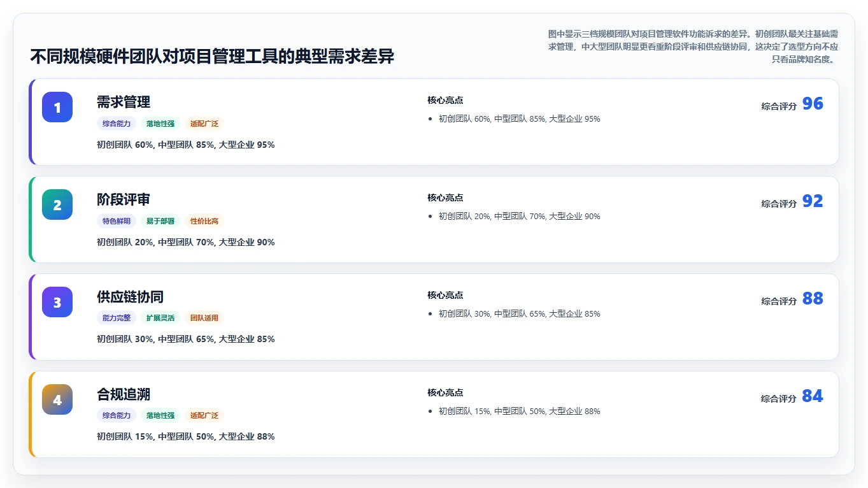Click 综合评分 label beside 88
The height and width of the screenshot is (488, 868).
(779, 301)
